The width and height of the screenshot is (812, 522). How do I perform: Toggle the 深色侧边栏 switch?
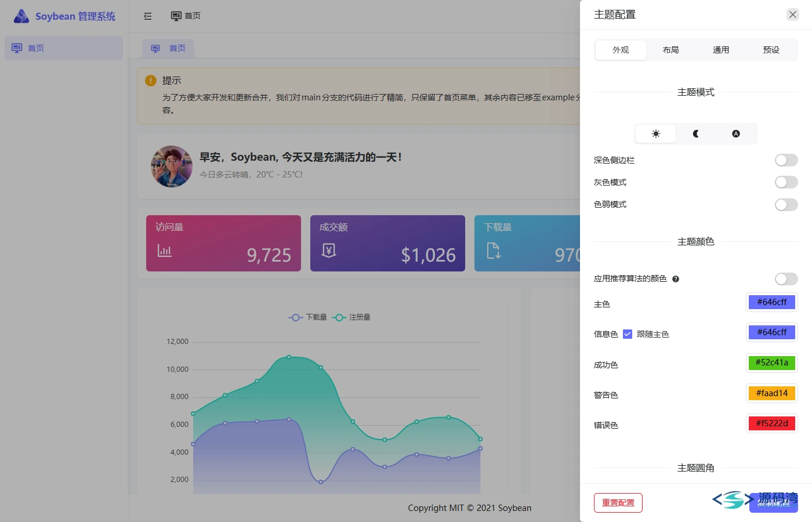pos(786,160)
